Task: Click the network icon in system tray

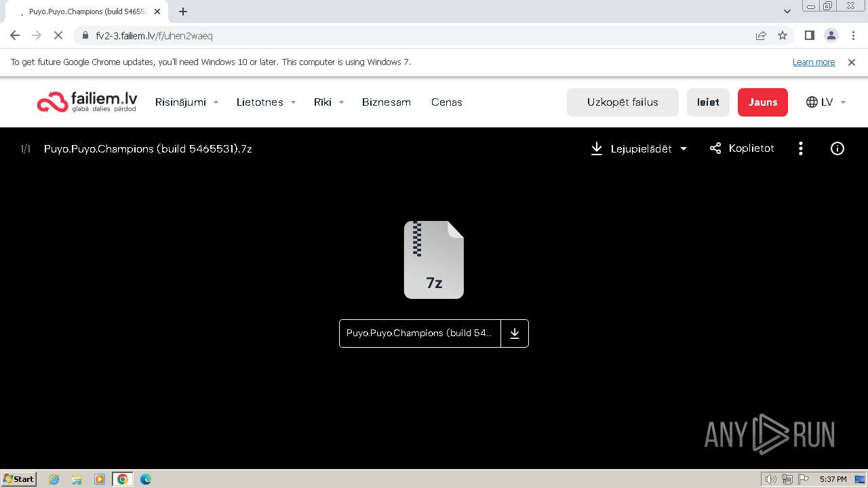Action: click(x=787, y=479)
